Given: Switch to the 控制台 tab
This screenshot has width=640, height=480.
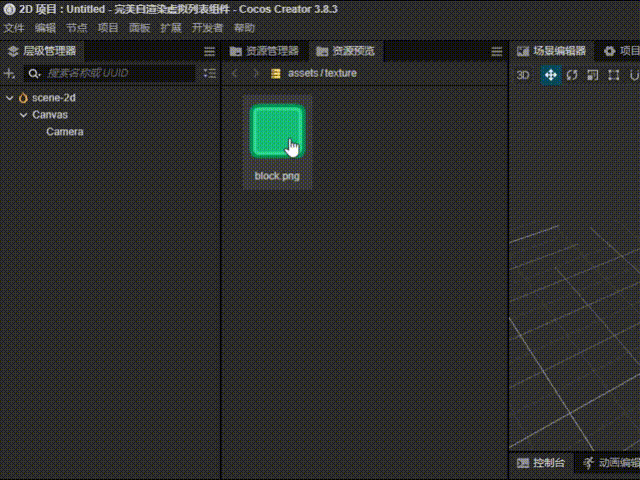Looking at the screenshot, I should tap(541, 463).
